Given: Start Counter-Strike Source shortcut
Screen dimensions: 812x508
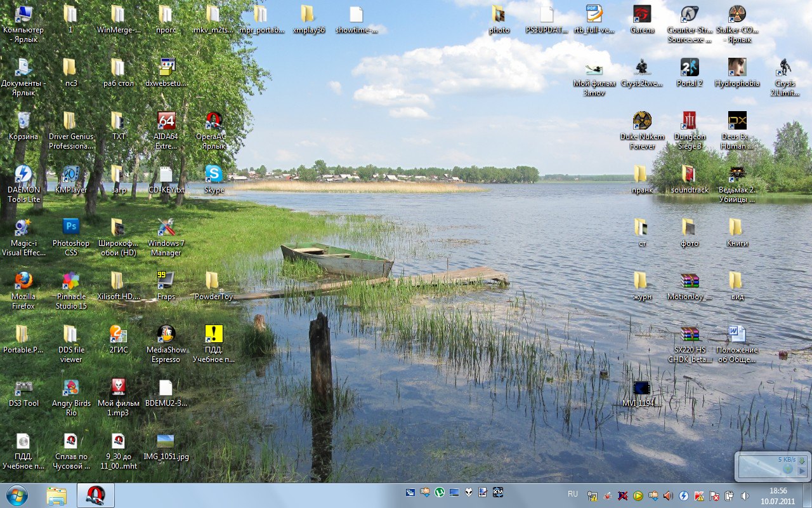Looking at the screenshot, I should (x=690, y=24).
